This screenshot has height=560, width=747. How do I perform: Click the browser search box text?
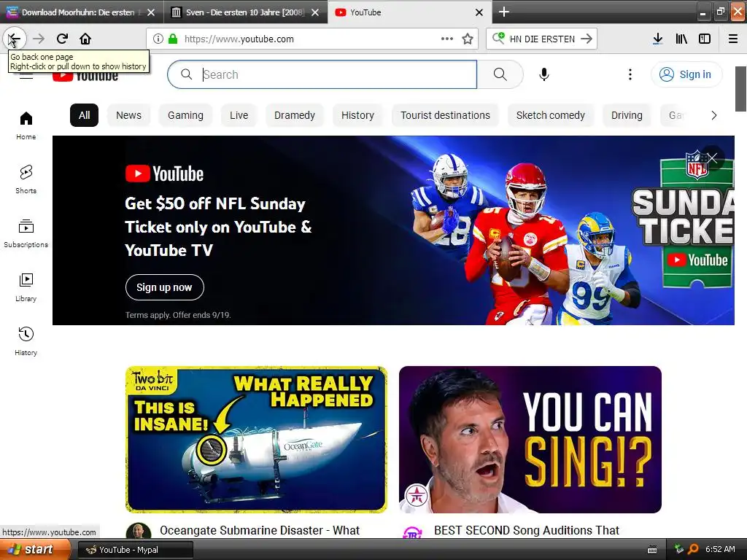tap(542, 39)
